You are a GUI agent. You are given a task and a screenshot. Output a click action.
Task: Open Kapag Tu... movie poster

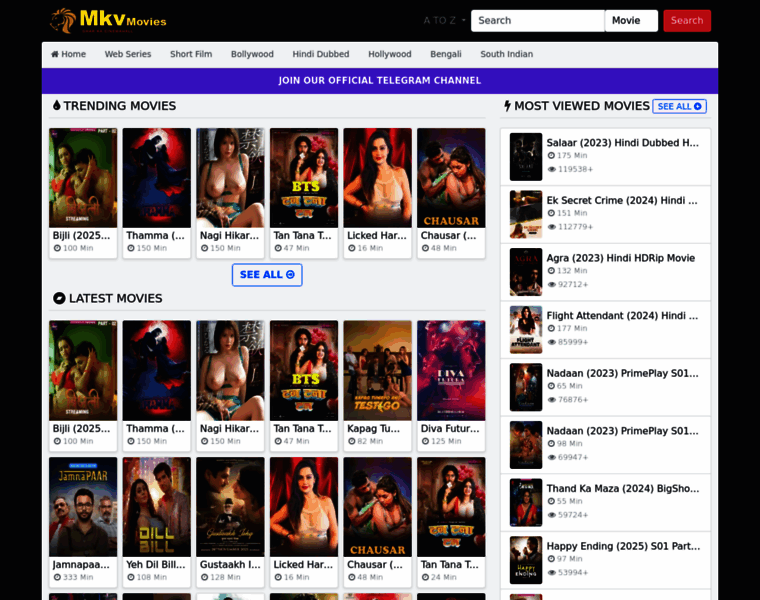point(378,370)
